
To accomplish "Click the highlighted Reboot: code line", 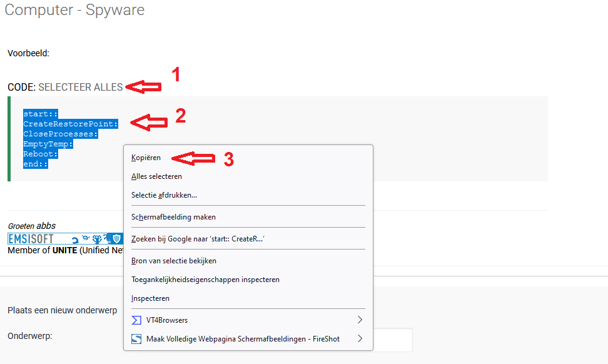I will click(40, 154).
